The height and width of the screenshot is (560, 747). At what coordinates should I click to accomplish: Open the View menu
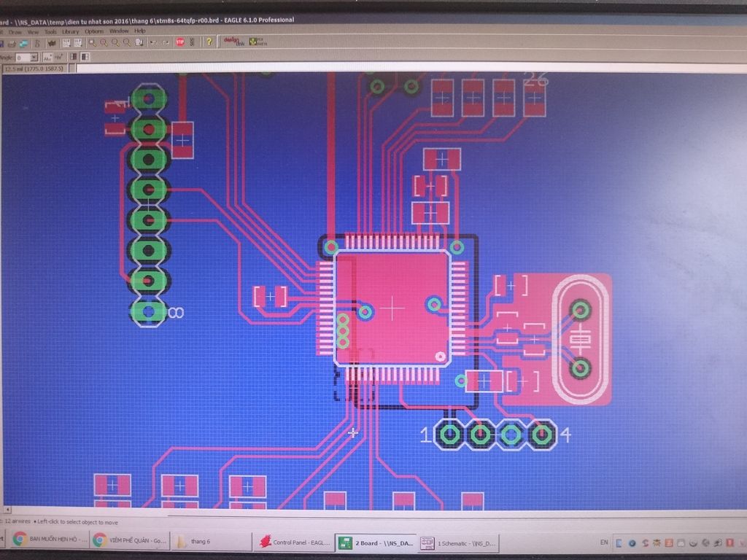click(x=34, y=31)
